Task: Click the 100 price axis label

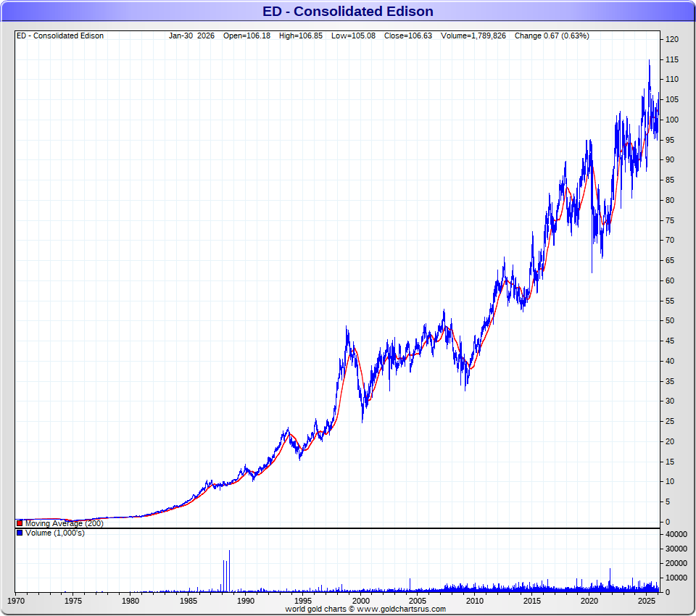Action: tap(672, 120)
